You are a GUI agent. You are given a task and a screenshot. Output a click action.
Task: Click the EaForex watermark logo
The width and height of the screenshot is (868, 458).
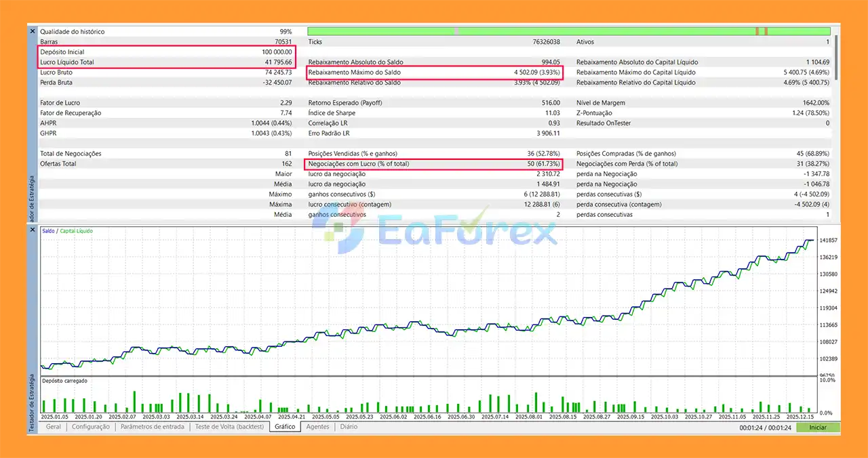[434, 232]
